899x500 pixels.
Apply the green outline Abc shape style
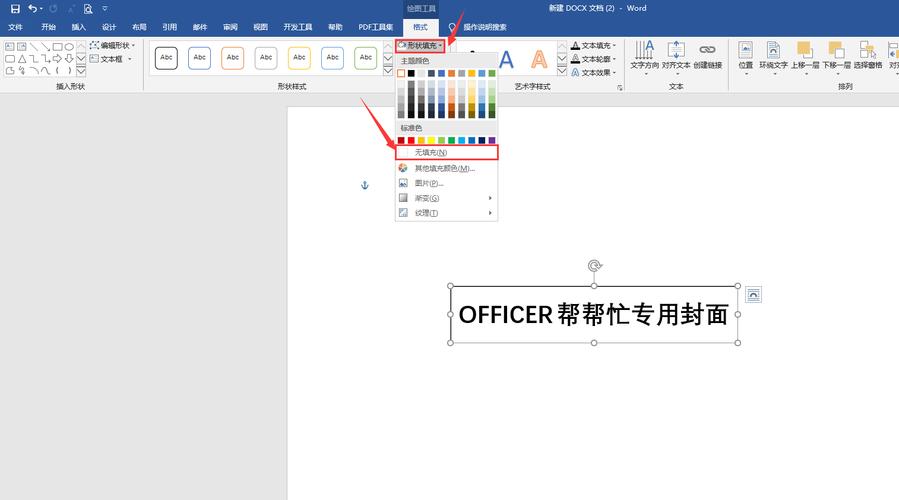coord(366,58)
